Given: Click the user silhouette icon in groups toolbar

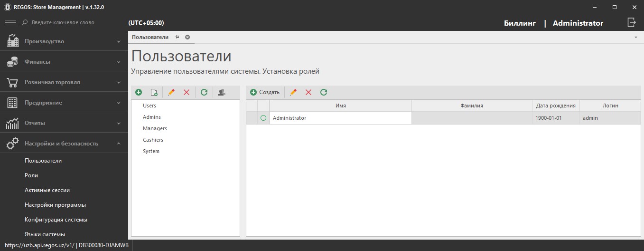Looking at the screenshot, I should [x=222, y=92].
